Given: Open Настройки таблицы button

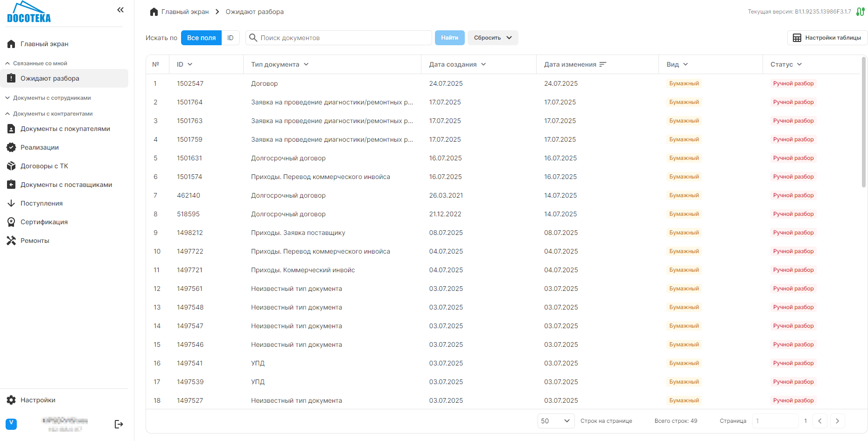Looking at the screenshot, I should coord(827,38).
